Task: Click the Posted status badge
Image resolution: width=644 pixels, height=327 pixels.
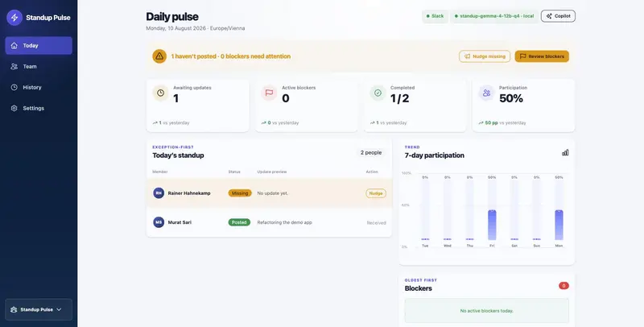Action: (239, 222)
